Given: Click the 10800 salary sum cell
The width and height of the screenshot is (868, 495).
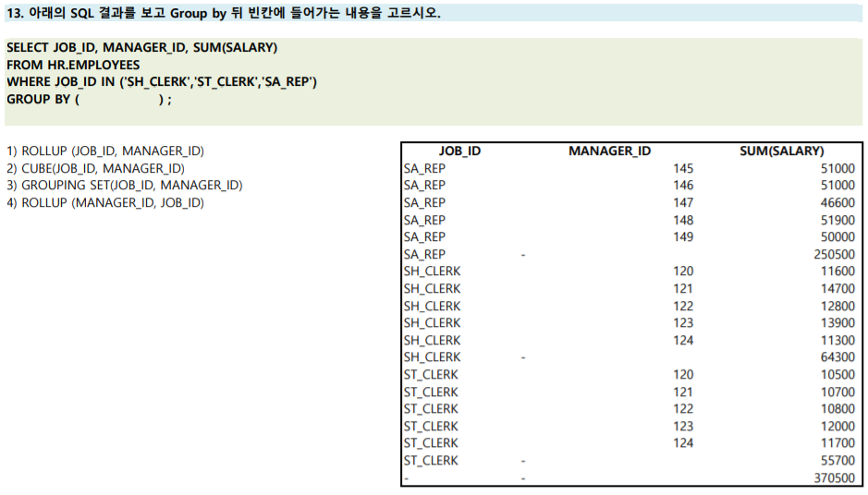Looking at the screenshot, I should pyautogui.click(x=837, y=409).
